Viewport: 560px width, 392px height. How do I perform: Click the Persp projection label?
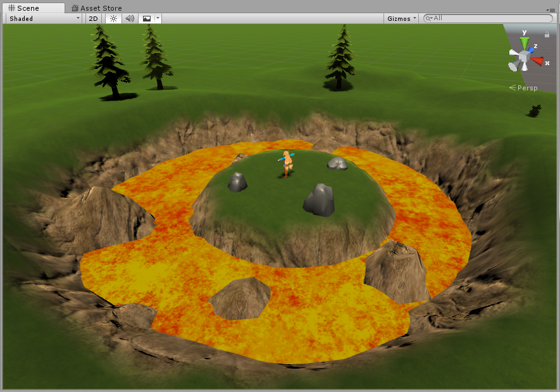526,88
